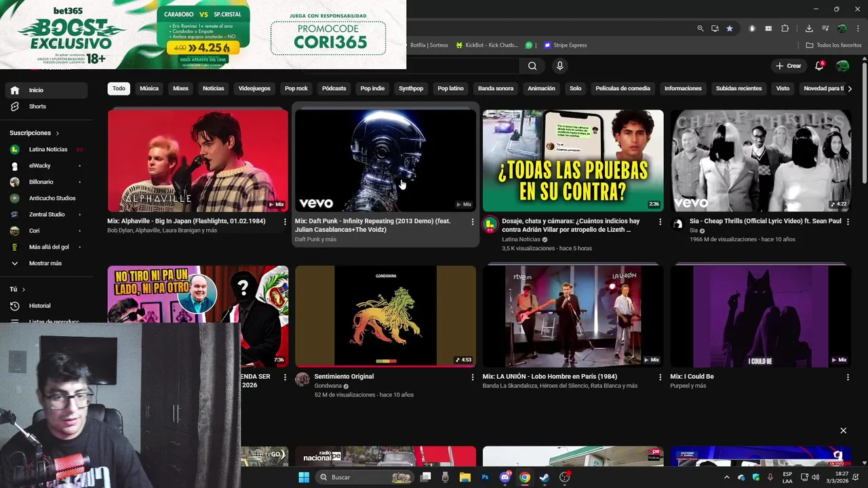868x488 pixels.
Task: Play the LA UNIÓN Lobo Hombre thumbnail
Action: [x=573, y=316]
